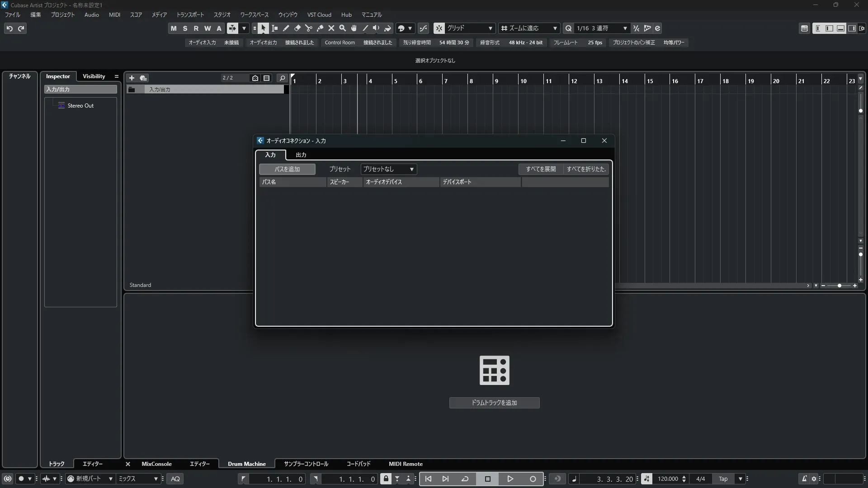The image size is (868, 488).
Task: Select the Draw pencil tool
Action: [286, 28]
